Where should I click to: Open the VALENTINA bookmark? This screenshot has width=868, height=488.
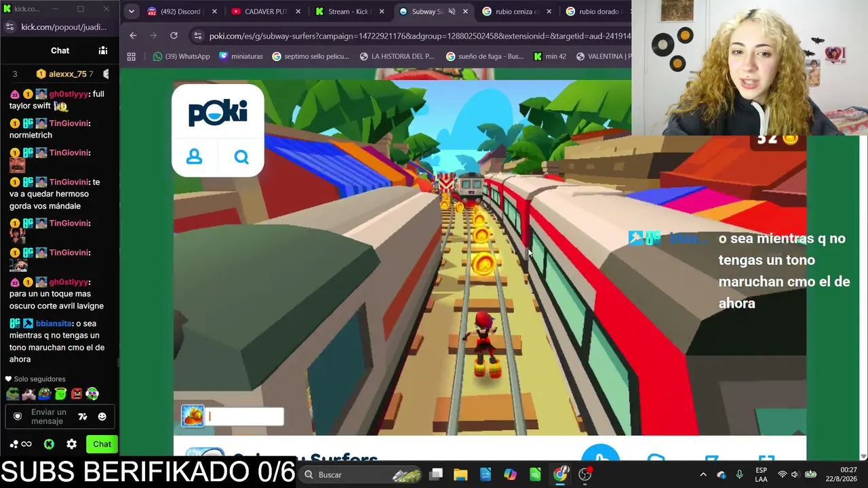pos(603,56)
